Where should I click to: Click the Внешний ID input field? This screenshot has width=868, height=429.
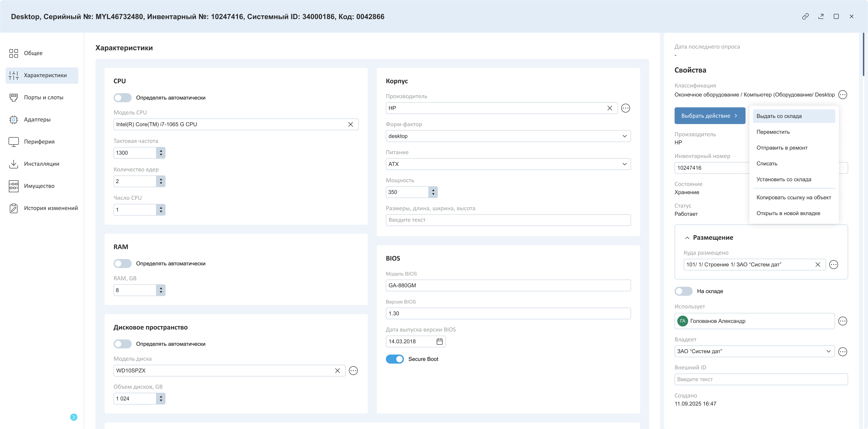click(761, 379)
